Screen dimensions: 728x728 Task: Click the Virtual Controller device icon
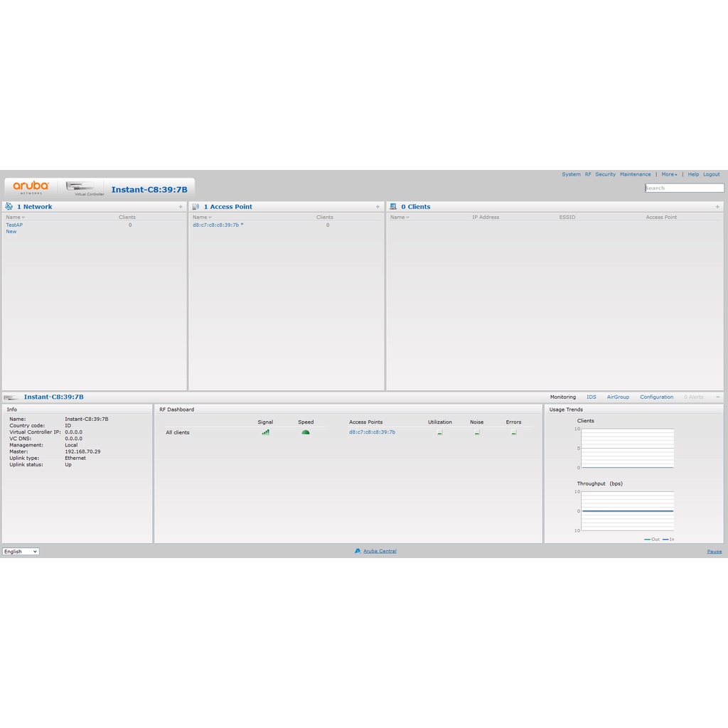point(80,187)
